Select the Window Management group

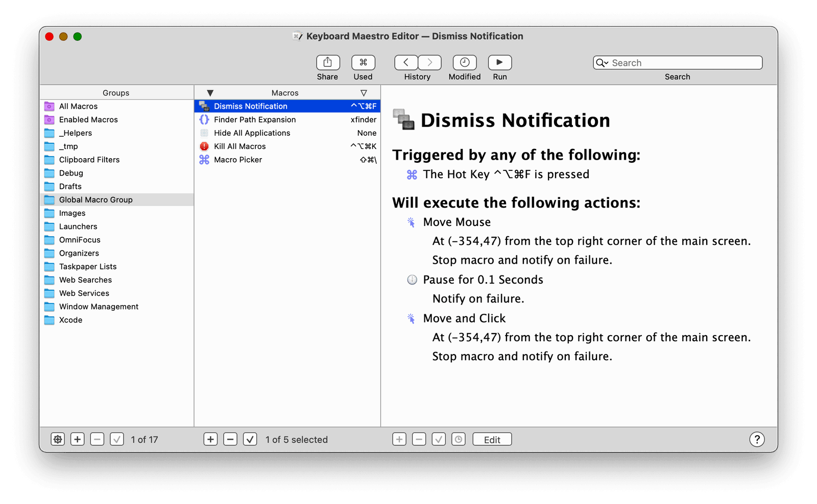tap(99, 307)
